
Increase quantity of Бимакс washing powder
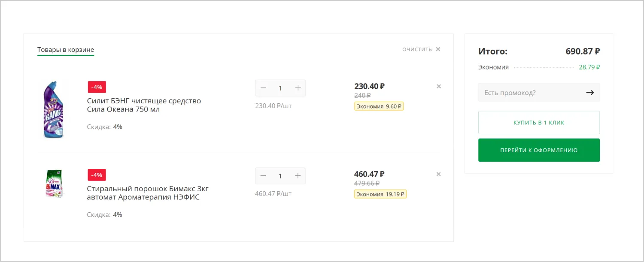[298, 176]
